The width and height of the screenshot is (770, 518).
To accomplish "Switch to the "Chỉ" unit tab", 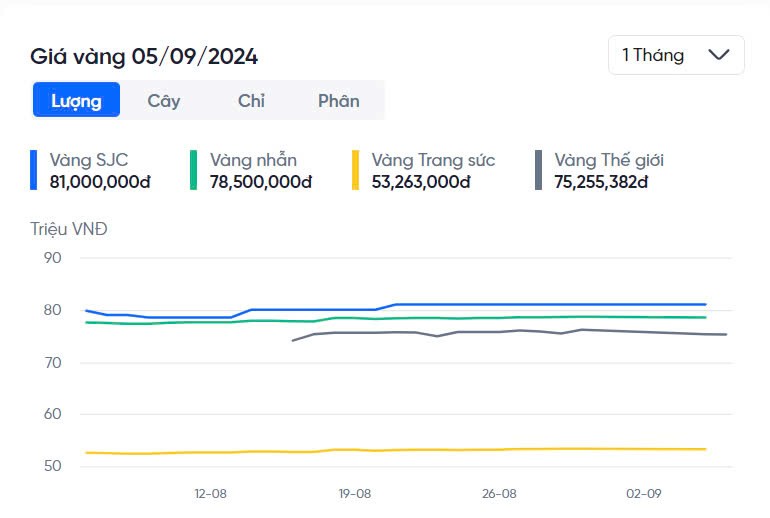I will tap(251, 100).
